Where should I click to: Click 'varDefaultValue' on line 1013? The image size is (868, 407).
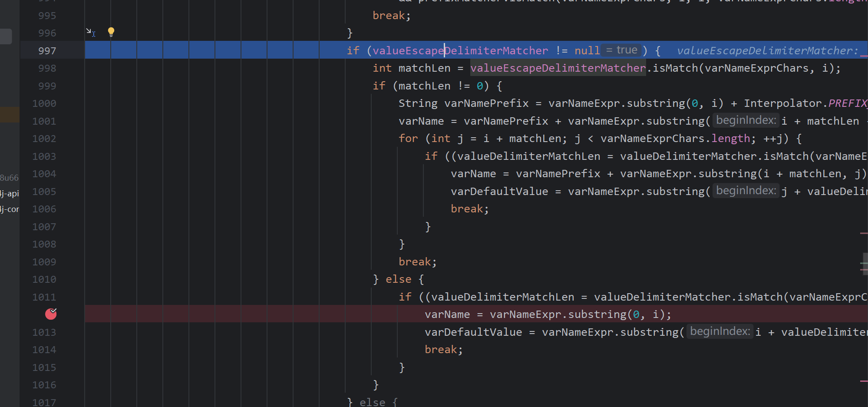473,332
